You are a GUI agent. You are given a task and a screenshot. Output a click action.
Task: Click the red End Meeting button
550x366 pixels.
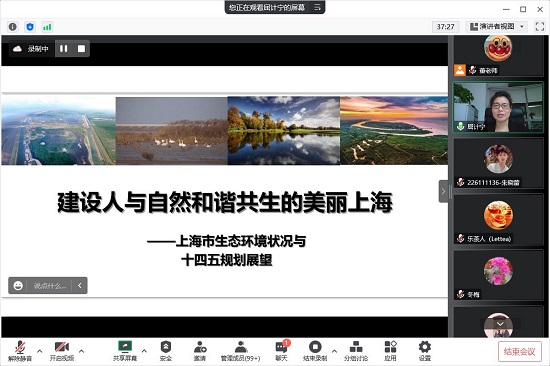519,351
